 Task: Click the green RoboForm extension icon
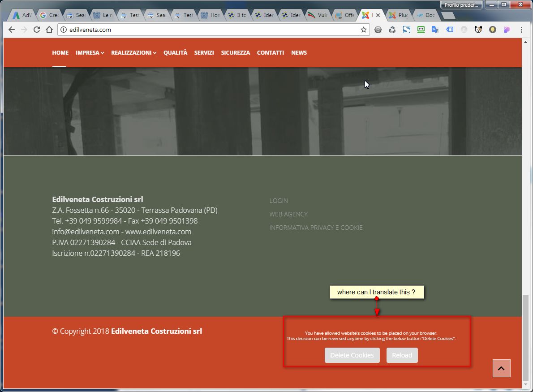421,30
